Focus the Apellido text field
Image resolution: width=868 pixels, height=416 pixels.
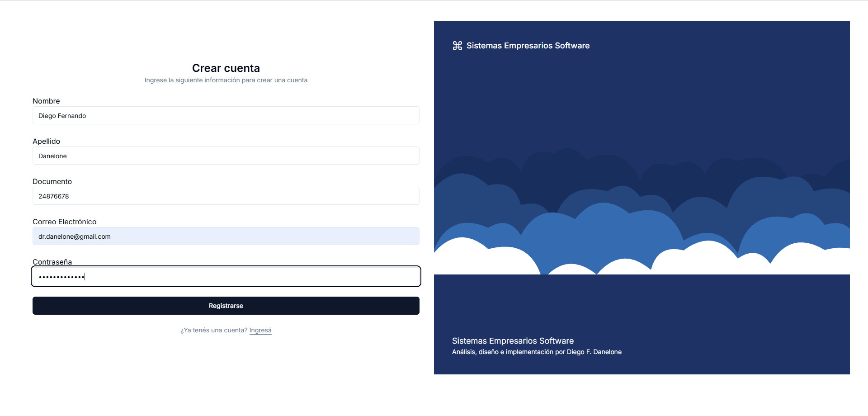point(226,156)
